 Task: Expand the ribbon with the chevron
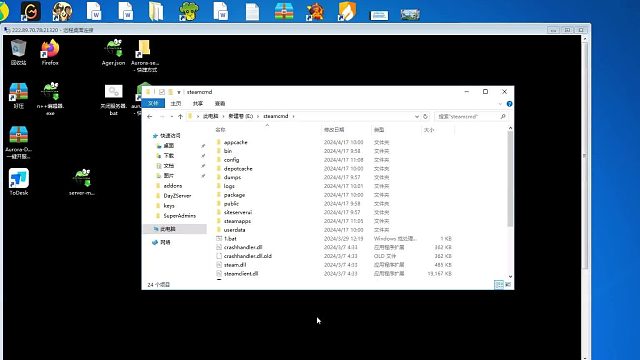(x=500, y=104)
